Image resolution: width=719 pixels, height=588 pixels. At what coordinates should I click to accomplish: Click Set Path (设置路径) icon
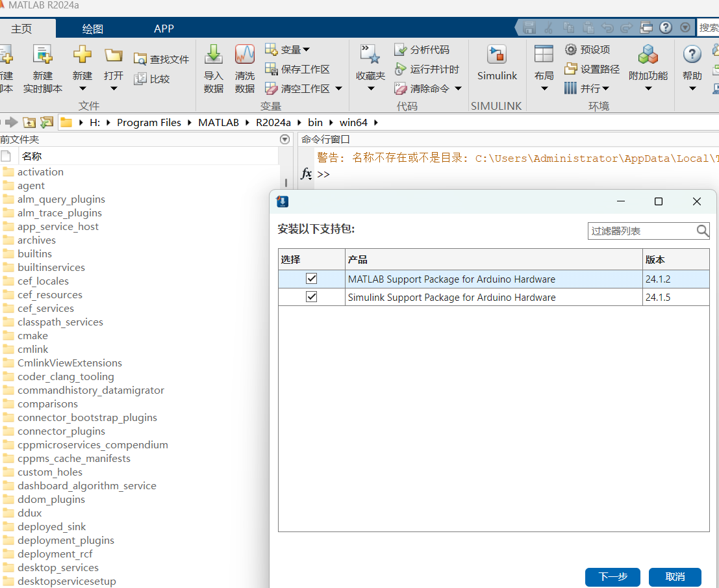coord(570,70)
